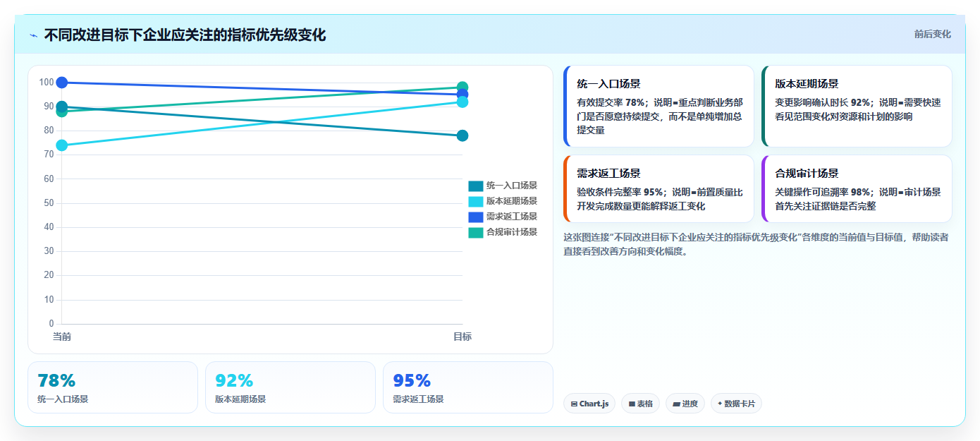Open the 合规审计场景 description card
Image resolution: width=980 pixels, height=441 pixels.
[857, 188]
